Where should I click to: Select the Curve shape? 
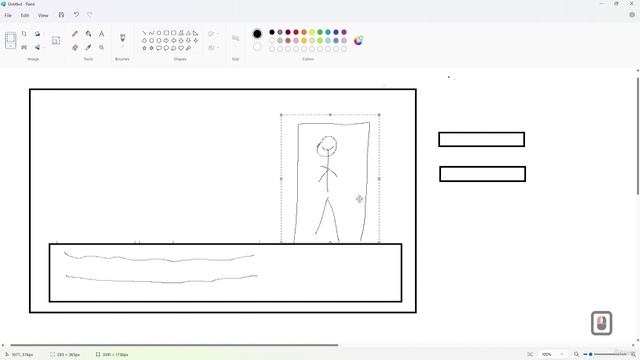[151, 33]
